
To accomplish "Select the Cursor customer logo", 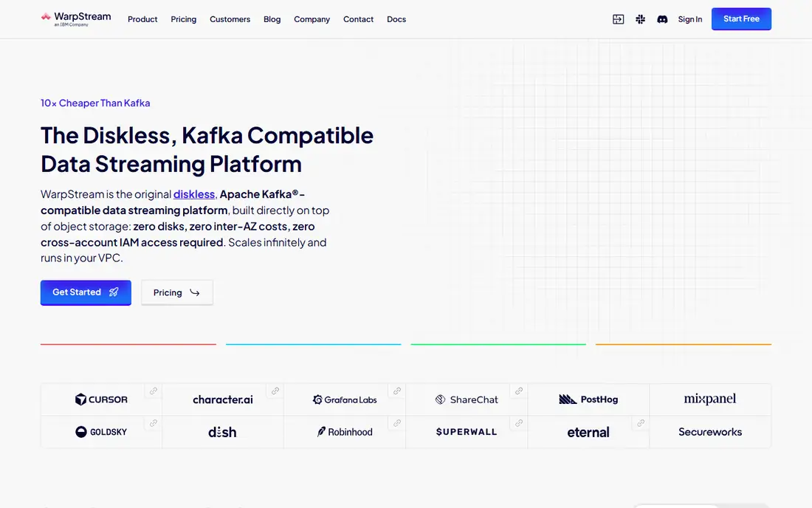I will (x=101, y=399).
